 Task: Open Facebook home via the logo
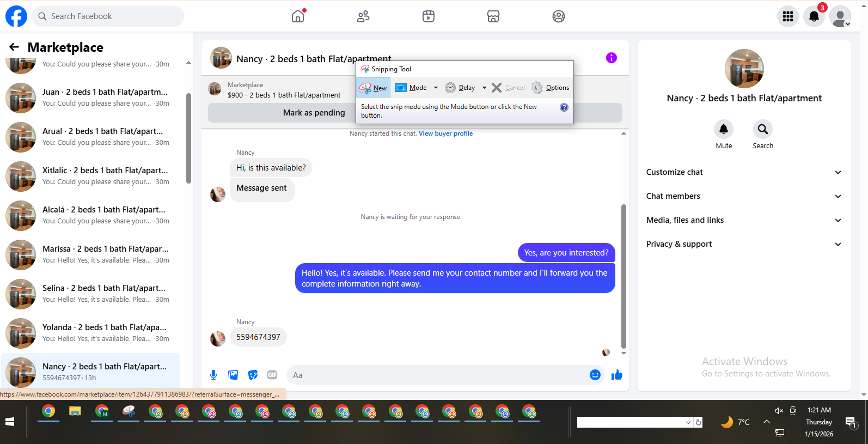tap(16, 16)
